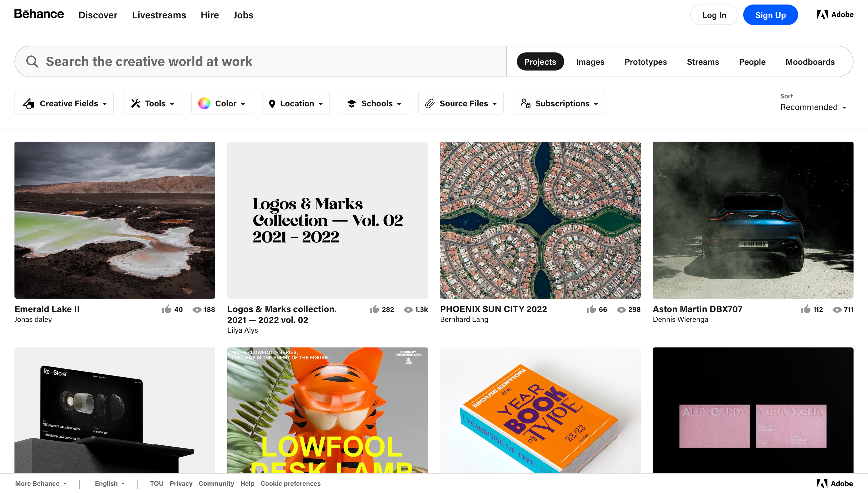Viewport: 868px width, 493px height.
Task: Click the paperclip icon on Source Files filter
Action: pyautogui.click(x=430, y=103)
